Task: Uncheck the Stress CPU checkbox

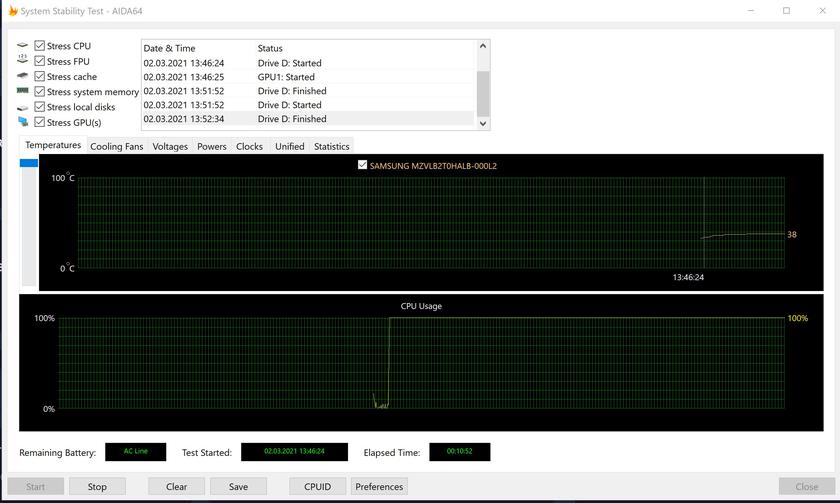Action: (40, 46)
